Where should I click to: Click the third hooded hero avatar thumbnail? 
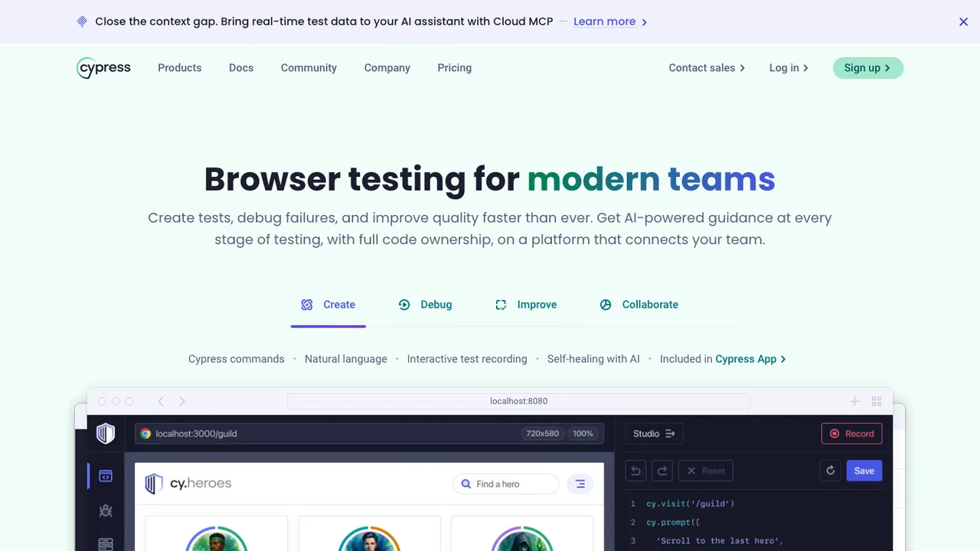(x=521, y=539)
